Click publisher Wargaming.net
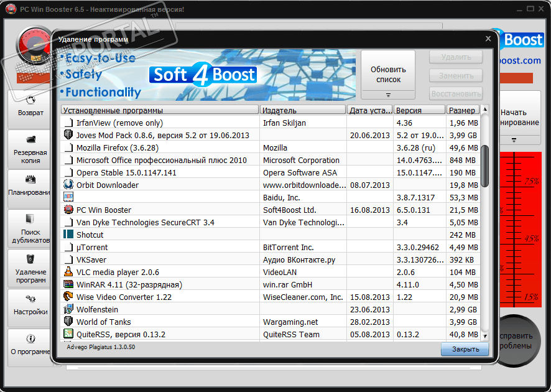 (x=290, y=322)
